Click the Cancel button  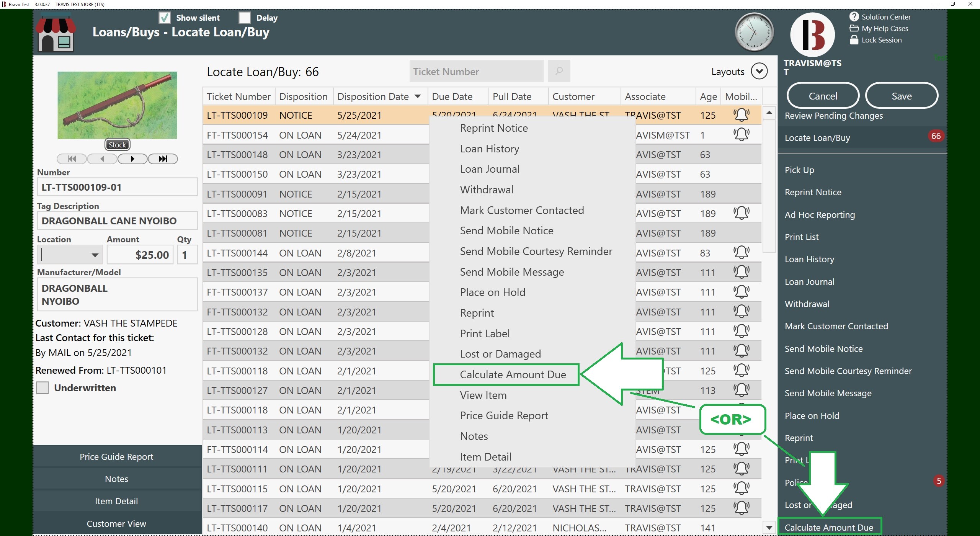[x=823, y=96]
